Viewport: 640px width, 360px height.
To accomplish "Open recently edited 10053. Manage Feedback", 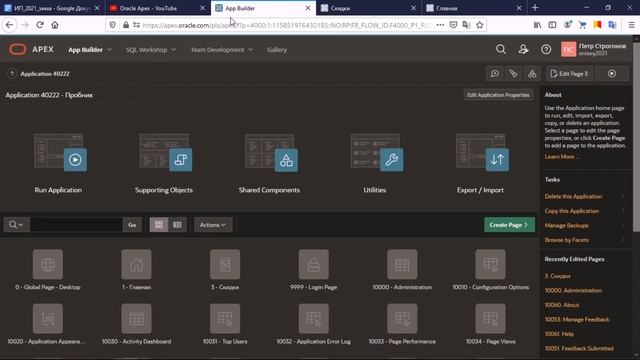I will [577, 319].
